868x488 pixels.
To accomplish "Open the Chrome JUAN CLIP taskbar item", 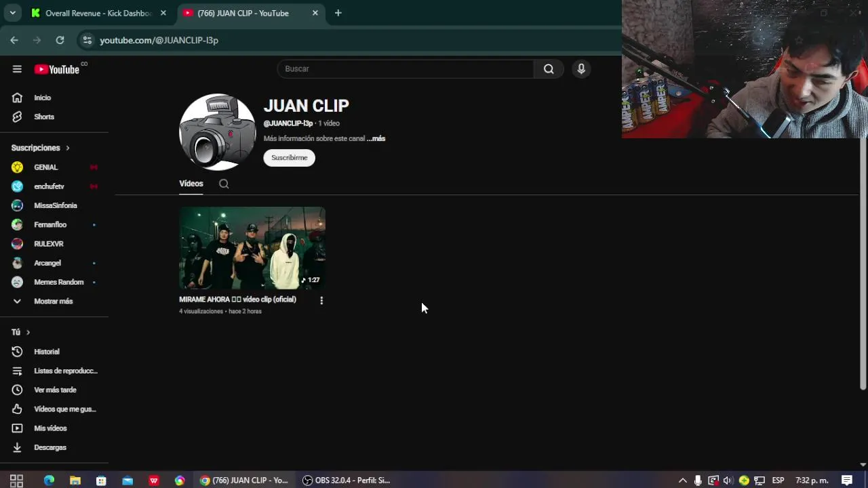I will click(x=245, y=481).
